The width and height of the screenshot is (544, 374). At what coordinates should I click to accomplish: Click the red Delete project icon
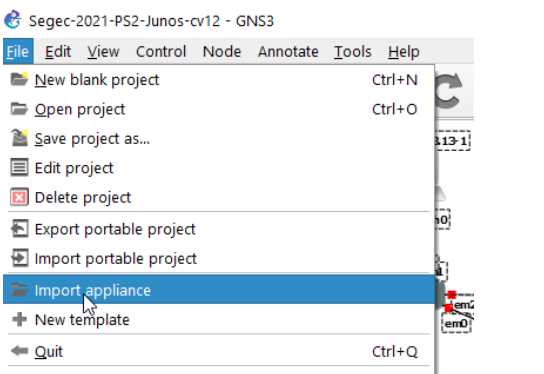19,197
